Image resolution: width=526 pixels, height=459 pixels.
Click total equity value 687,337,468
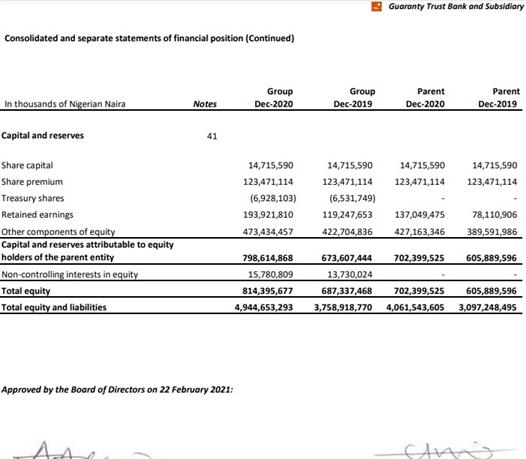tap(347, 291)
